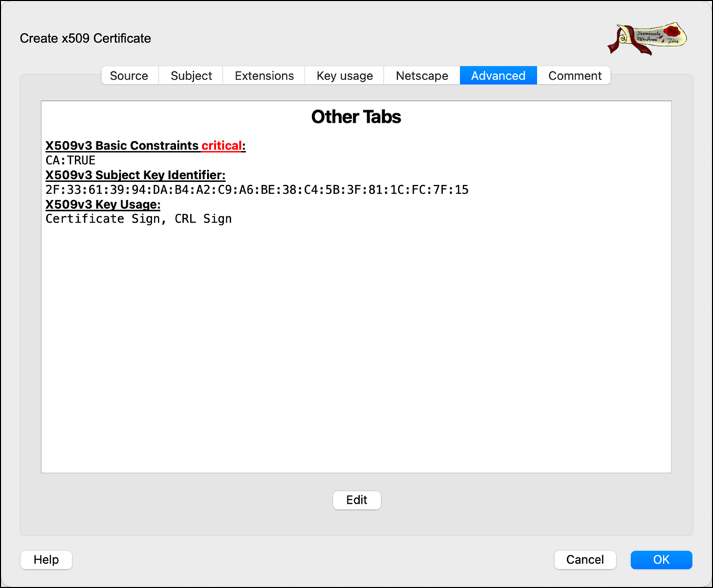Switch to the Comment tab

pos(575,76)
